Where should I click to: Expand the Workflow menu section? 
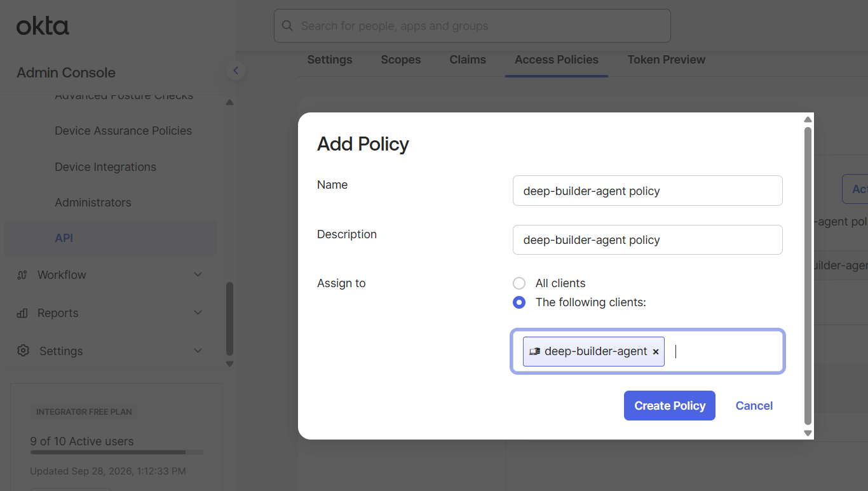click(x=198, y=274)
